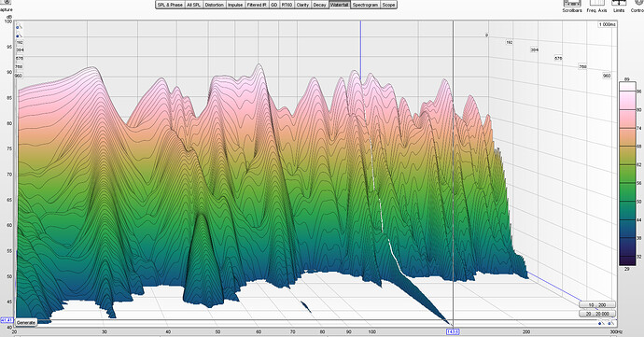This screenshot has height=337, width=644.
Task: Open the Spectrogram tab
Action: click(x=365, y=5)
